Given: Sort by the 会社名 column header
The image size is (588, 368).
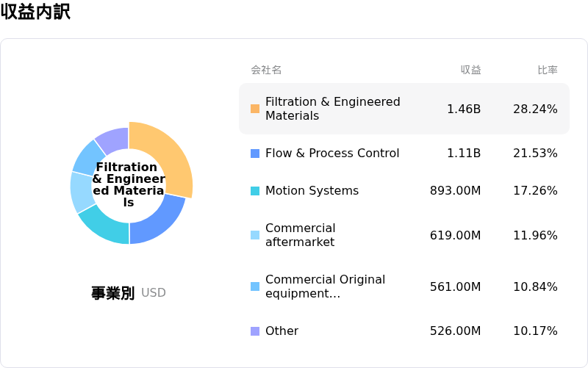Looking at the screenshot, I should click(266, 70).
